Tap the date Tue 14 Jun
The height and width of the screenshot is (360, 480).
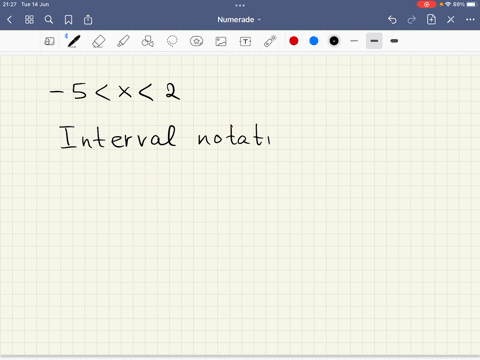[35, 4]
